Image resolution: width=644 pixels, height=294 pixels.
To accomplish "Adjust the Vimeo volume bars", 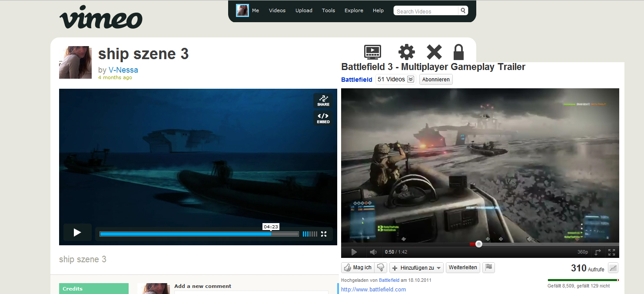I will [310, 234].
